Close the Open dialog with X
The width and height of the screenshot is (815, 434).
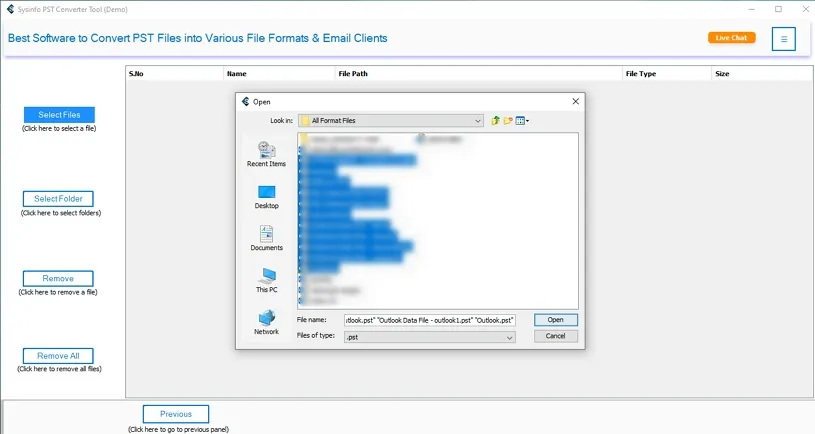(x=575, y=101)
